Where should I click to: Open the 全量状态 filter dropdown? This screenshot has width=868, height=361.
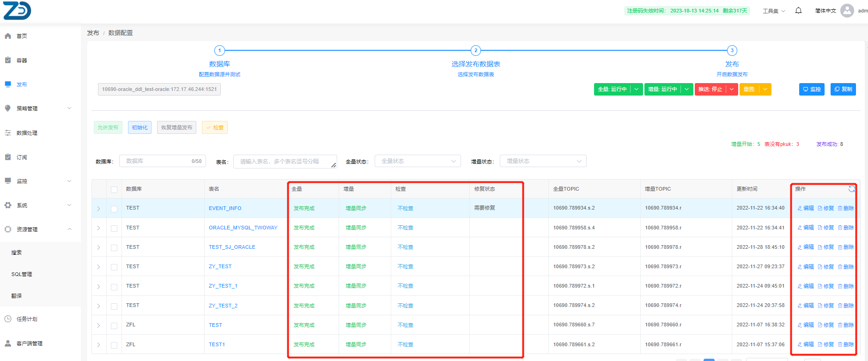[417, 161]
